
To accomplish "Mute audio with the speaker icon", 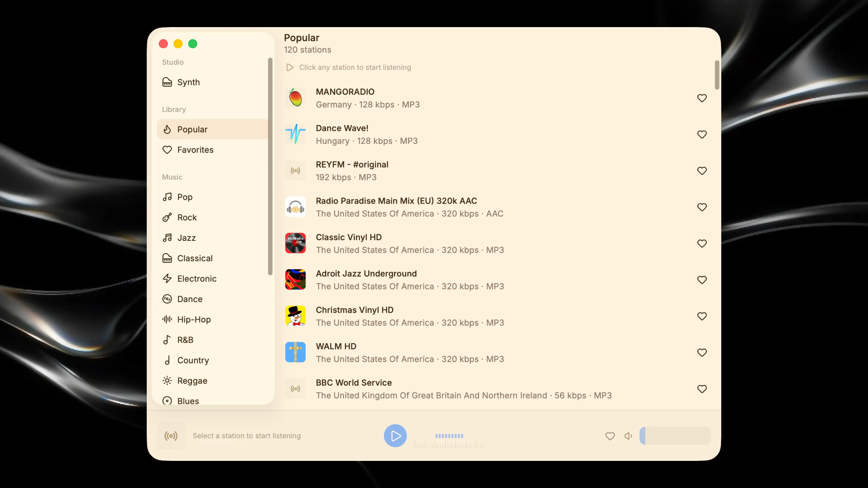I will pos(628,436).
